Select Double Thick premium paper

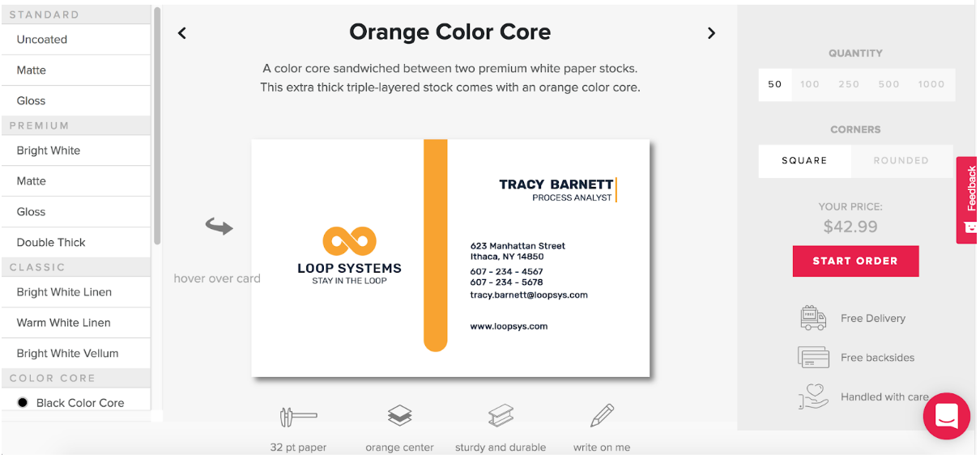click(x=75, y=242)
